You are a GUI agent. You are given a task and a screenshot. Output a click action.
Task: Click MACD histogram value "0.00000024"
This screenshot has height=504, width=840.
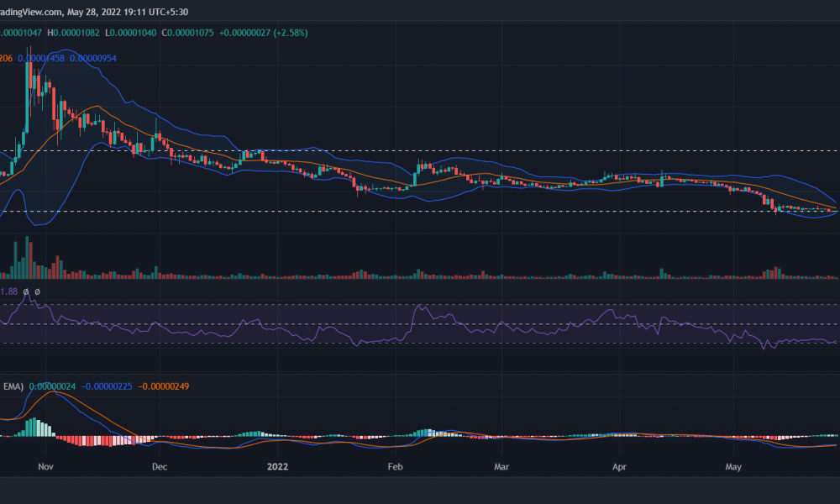tap(52, 386)
